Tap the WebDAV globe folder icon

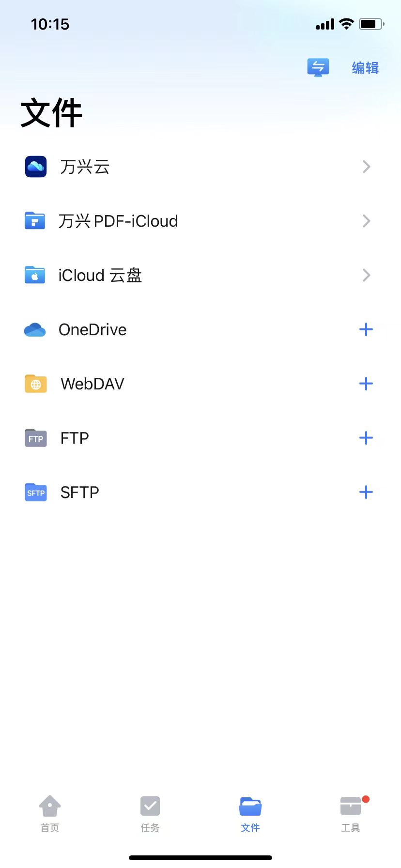36,384
